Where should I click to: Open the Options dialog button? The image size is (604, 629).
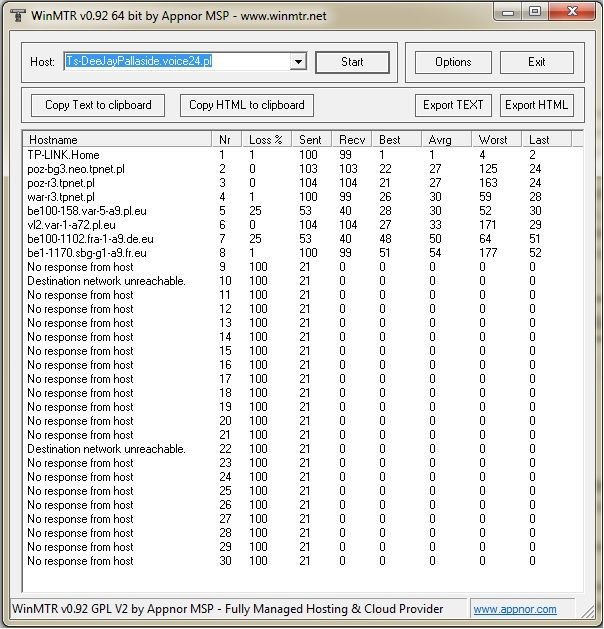coord(453,62)
